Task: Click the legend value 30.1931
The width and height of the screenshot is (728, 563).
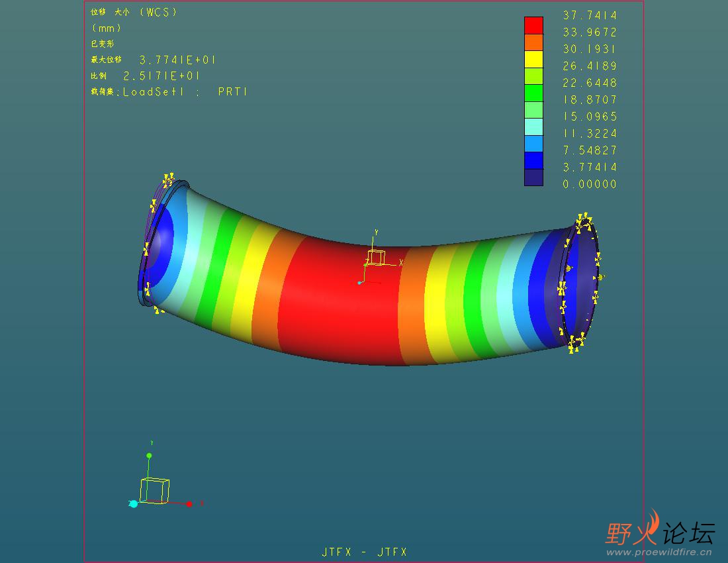Action: pos(590,49)
